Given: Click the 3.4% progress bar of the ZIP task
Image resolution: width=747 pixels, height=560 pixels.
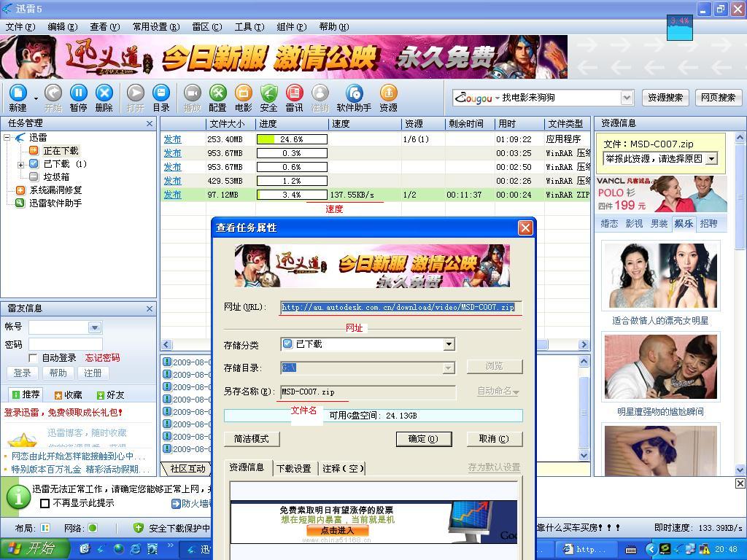Looking at the screenshot, I should pyautogui.click(x=292, y=195).
